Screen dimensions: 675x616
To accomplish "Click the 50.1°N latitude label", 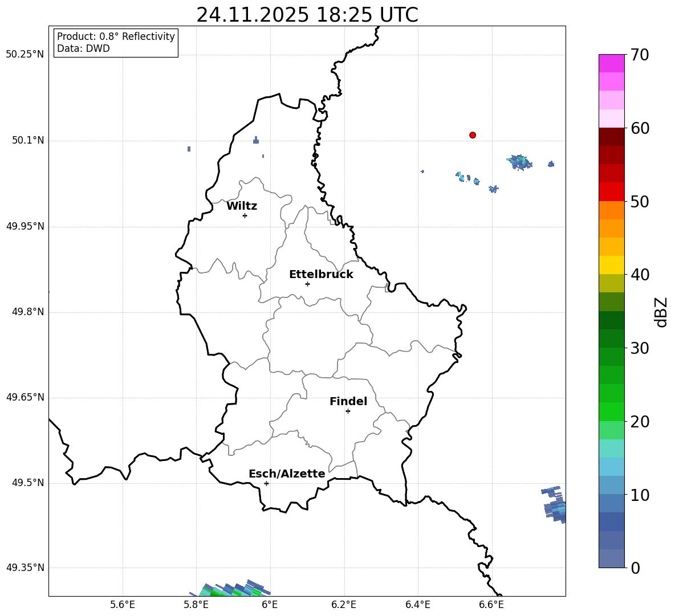I will (x=28, y=141).
